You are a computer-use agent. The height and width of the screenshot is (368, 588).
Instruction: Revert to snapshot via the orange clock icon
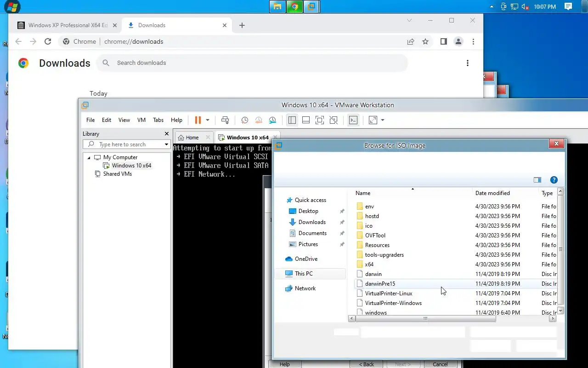pos(259,120)
